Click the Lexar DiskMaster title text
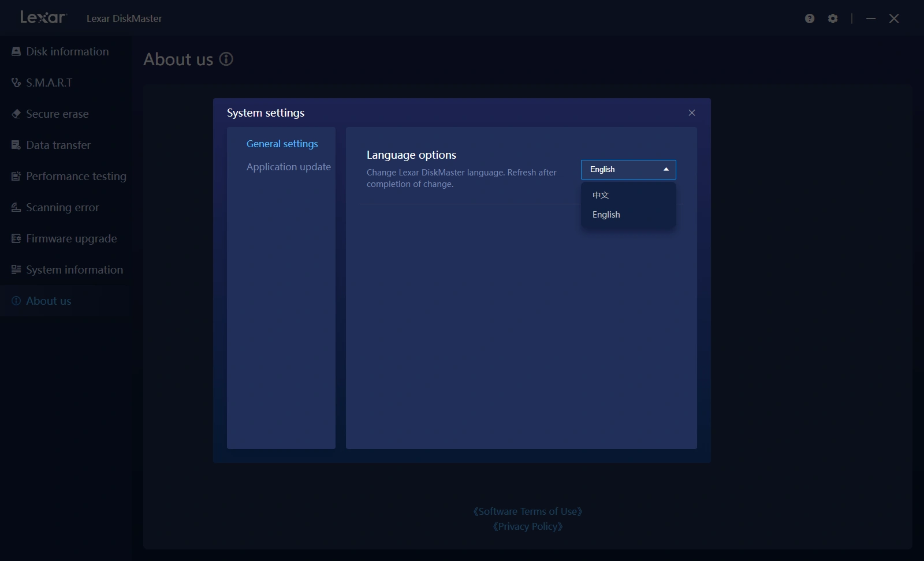924x561 pixels. [124, 18]
